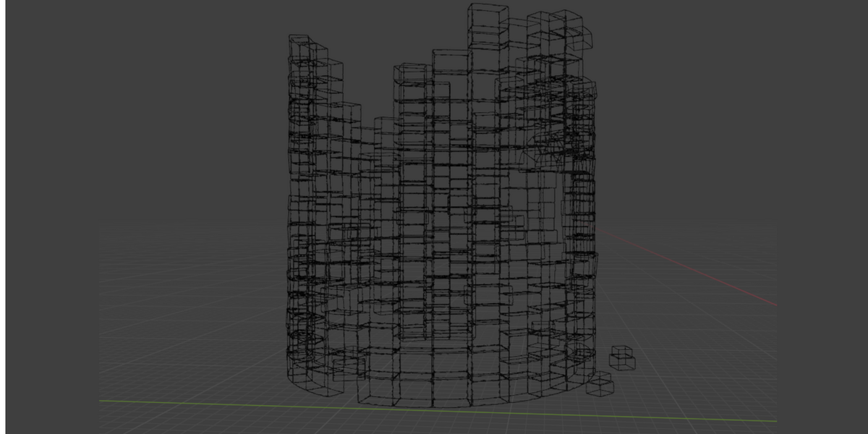Click the front base cube at tower bottom
Screen dimensions: 868x434
click(x=414, y=391)
